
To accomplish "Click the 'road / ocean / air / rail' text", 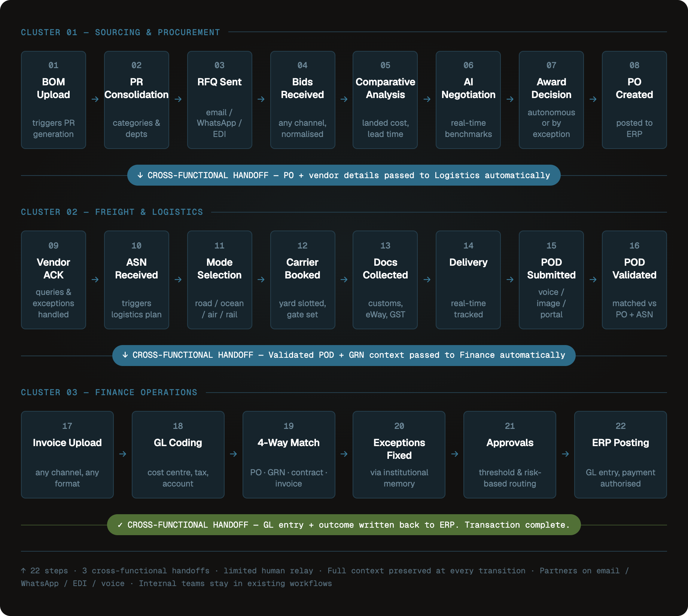I will (x=219, y=309).
